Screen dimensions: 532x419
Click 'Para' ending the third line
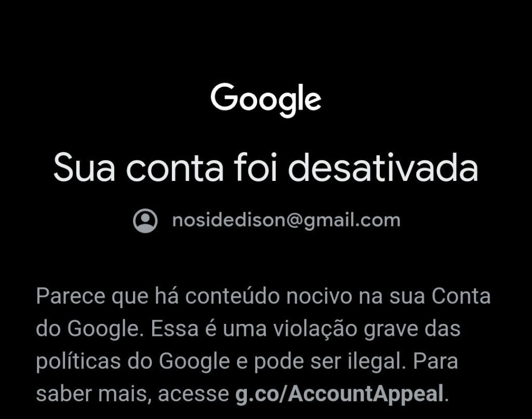pos(435,361)
